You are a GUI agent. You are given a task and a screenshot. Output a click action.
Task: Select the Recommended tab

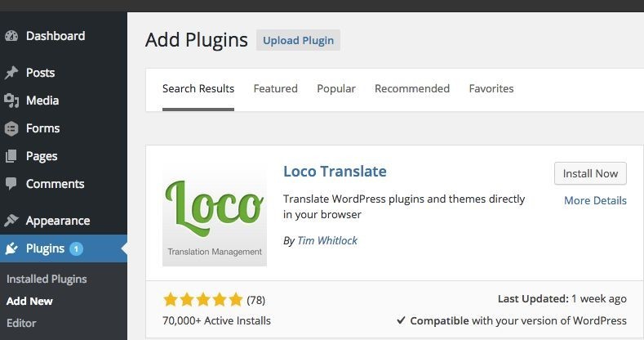[x=412, y=89]
